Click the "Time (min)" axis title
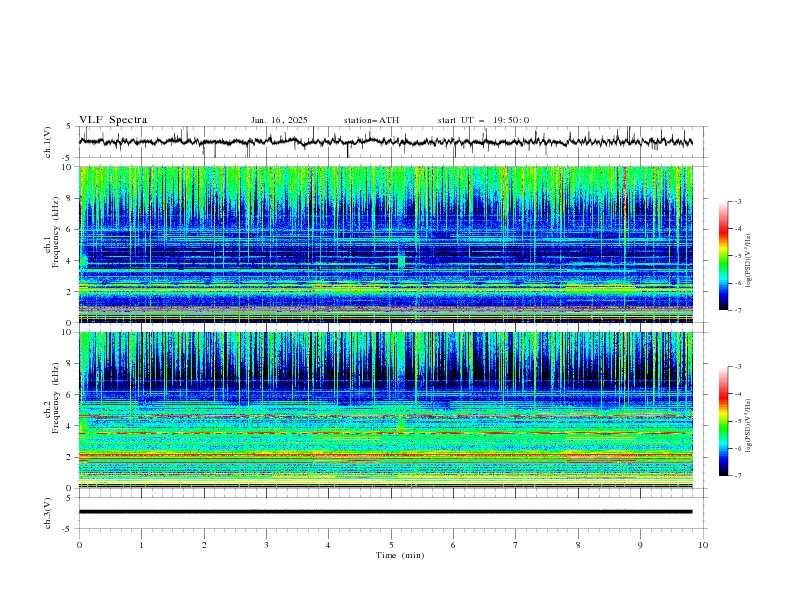The width and height of the screenshot is (792, 612). click(x=400, y=555)
